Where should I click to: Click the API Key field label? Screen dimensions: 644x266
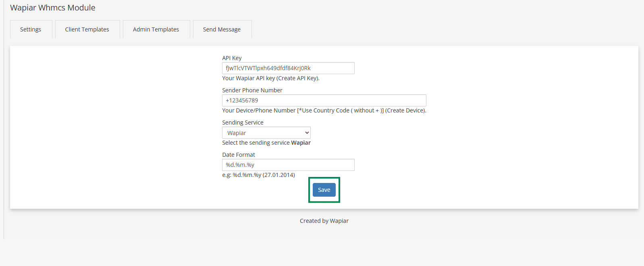pyautogui.click(x=232, y=58)
